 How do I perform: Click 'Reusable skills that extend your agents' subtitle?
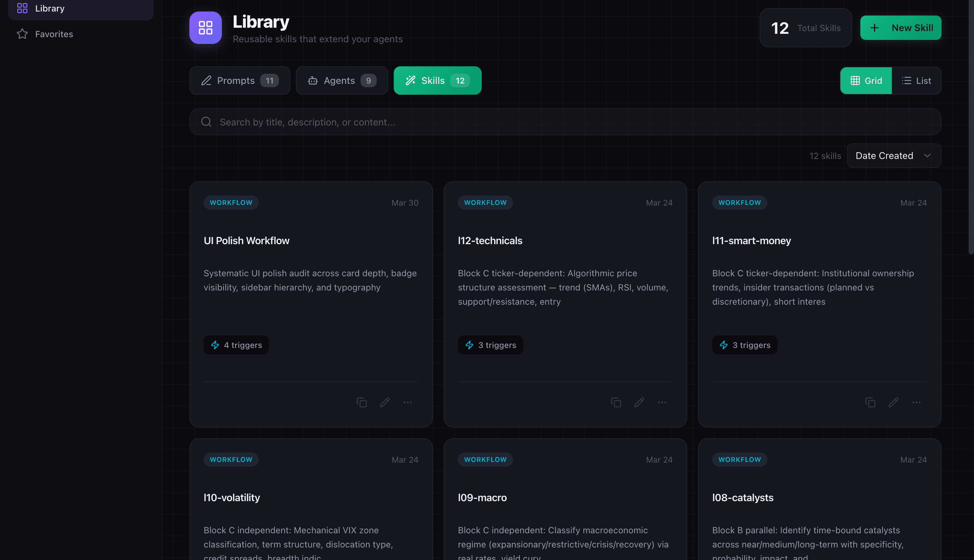(318, 39)
